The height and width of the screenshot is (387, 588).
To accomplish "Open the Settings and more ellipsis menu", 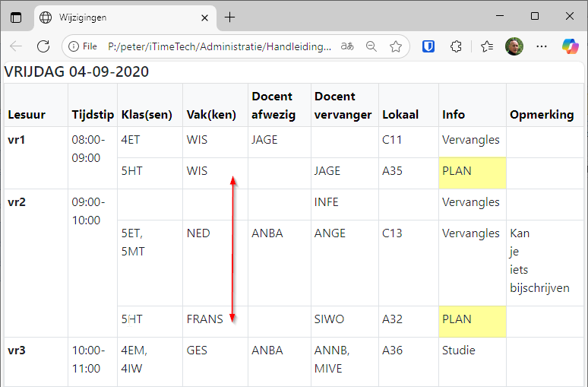I will point(542,46).
